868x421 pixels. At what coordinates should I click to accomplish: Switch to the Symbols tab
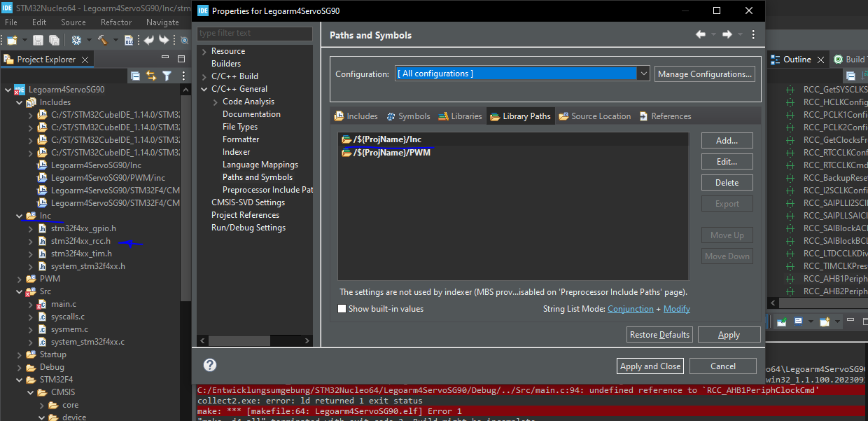coord(408,116)
